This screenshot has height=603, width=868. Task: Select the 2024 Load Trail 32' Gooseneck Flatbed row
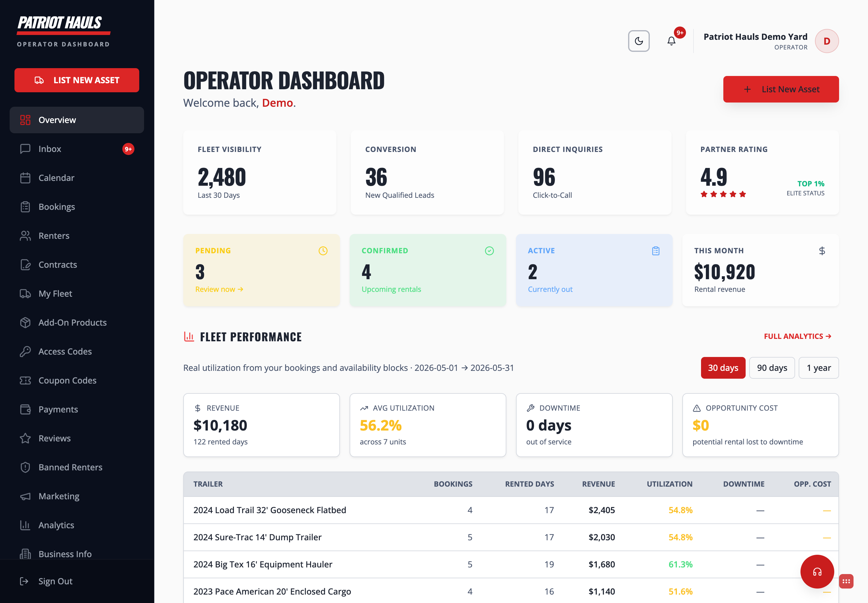pyautogui.click(x=511, y=510)
